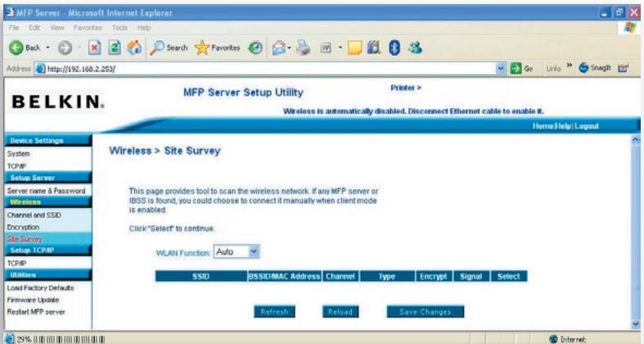Click the icon right of SnagIt
644x344 pixels.
pos(623,68)
